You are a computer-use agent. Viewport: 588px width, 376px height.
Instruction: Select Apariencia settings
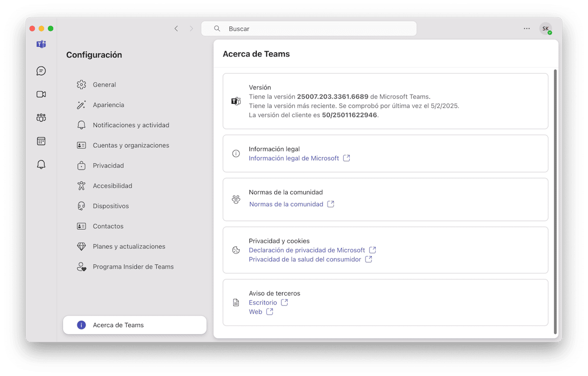pos(135,105)
